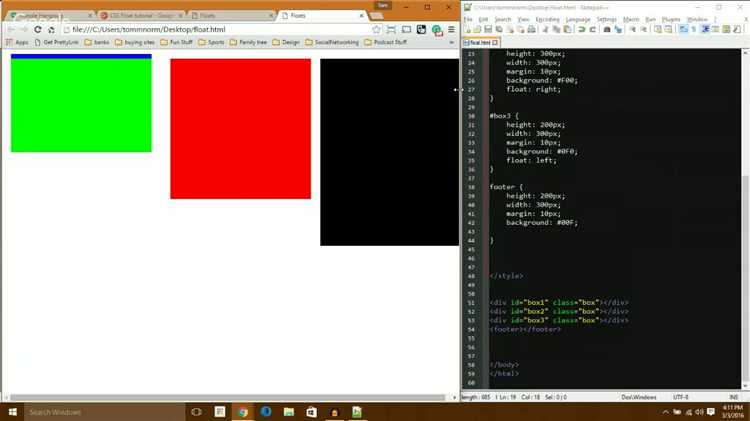Screen dimensions: 750x421
Task: Switch to the CSS Float tutorial tab
Action: 141,16
